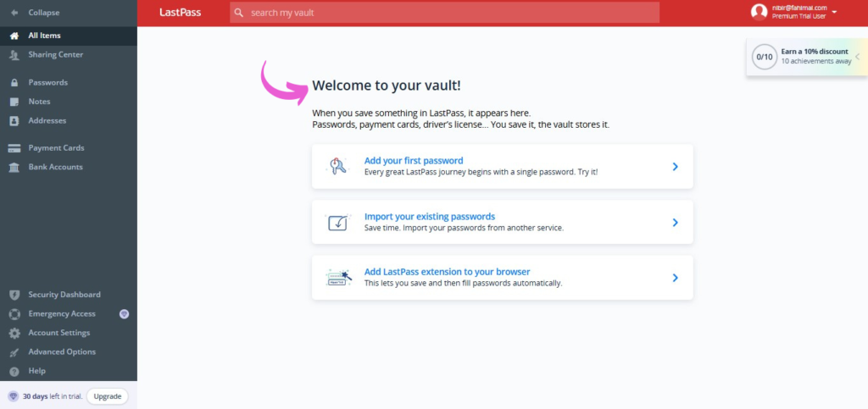Click the 10 achievements away text
The height and width of the screenshot is (409, 868).
pyautogui.click(x=816, y=61)
